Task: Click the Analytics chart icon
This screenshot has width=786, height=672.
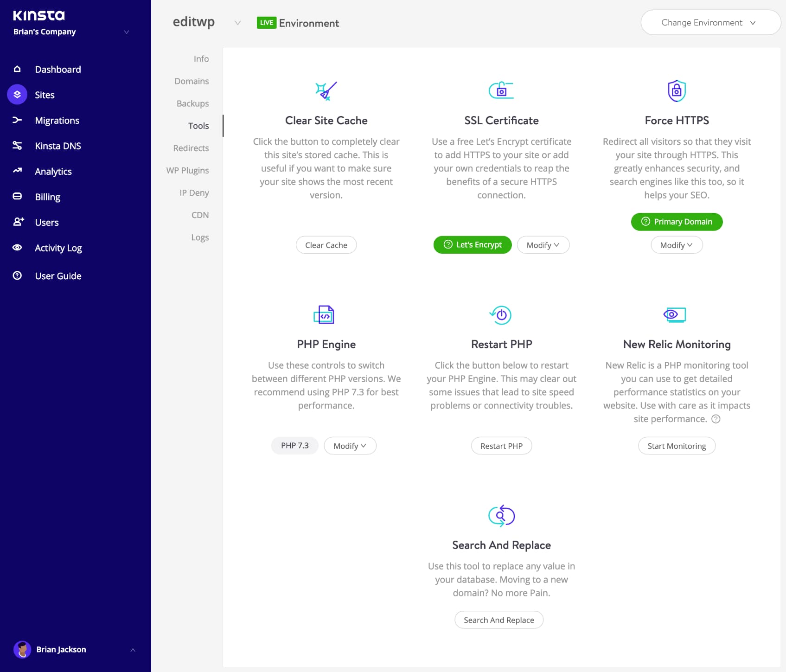Action: coord(17,171)
